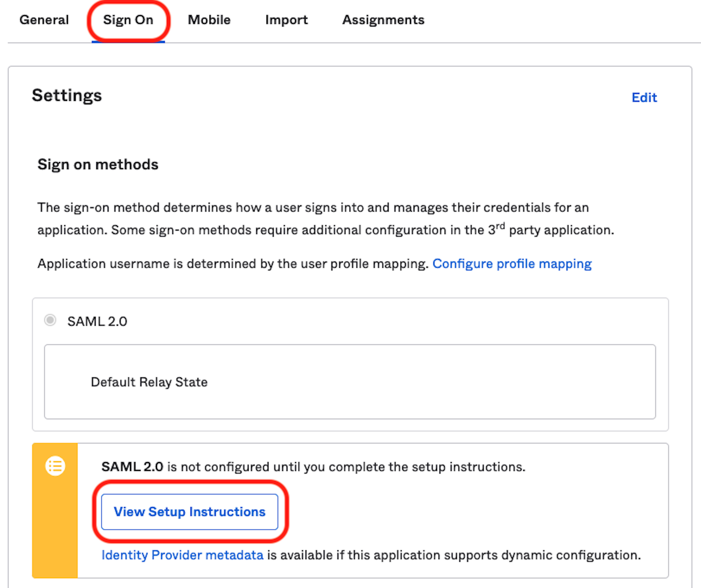Click the Settings heading
The image size is (701, 588).
(x=67, y=95)
